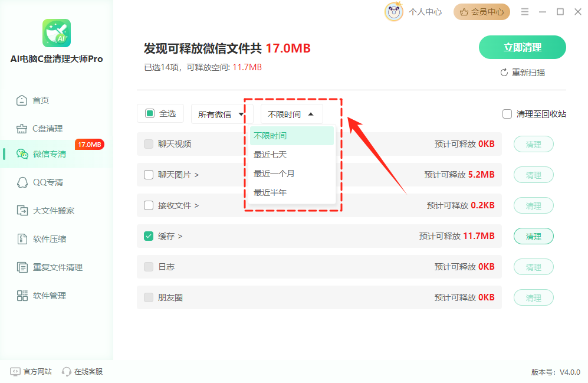The height and width of the screenshot is (383, 588).
Task: Click the 17.0MB badge on 微信专清
Action: coord(90,145)
